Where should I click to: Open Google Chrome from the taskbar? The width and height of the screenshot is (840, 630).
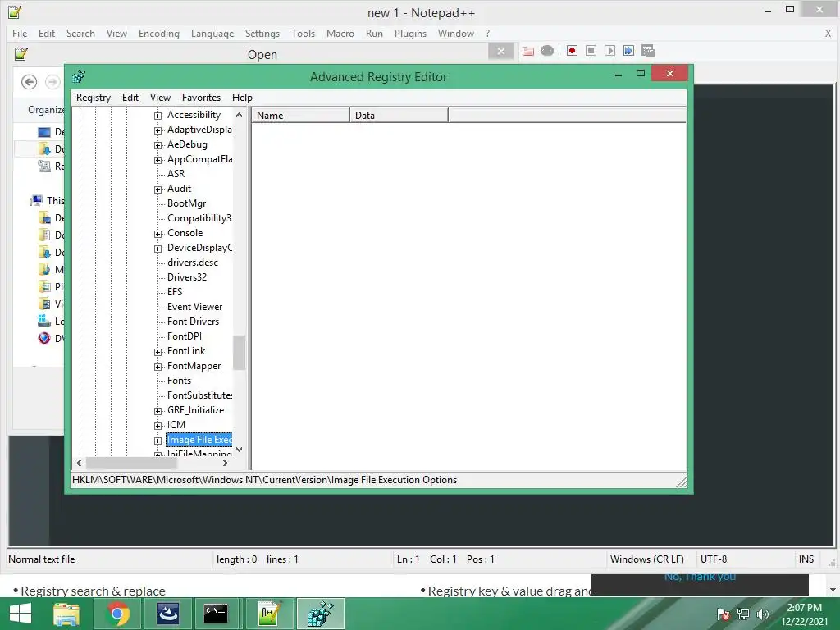point(118,614)
